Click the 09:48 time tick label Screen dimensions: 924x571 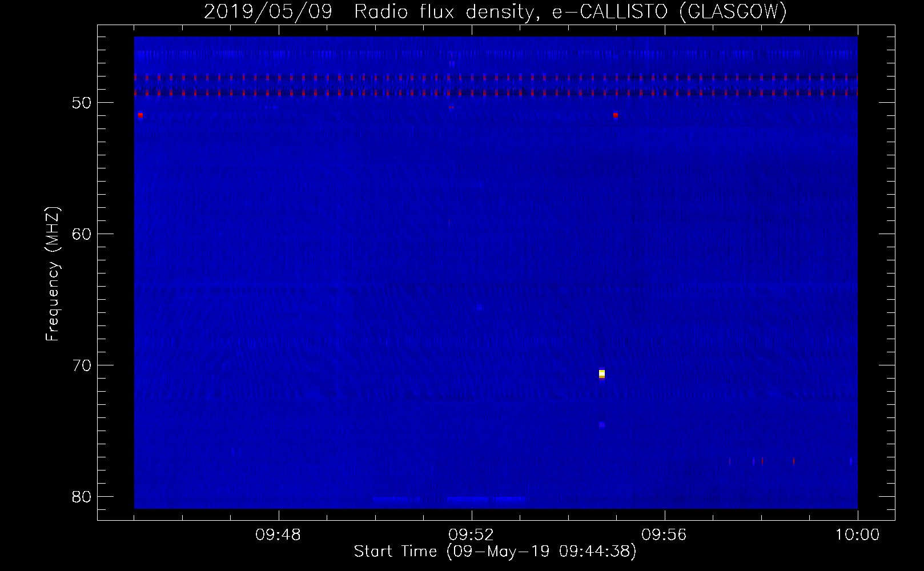[278, 535]
